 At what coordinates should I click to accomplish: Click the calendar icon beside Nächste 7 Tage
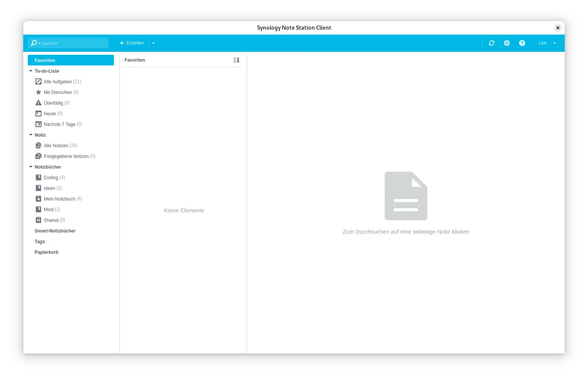(38, 124)
